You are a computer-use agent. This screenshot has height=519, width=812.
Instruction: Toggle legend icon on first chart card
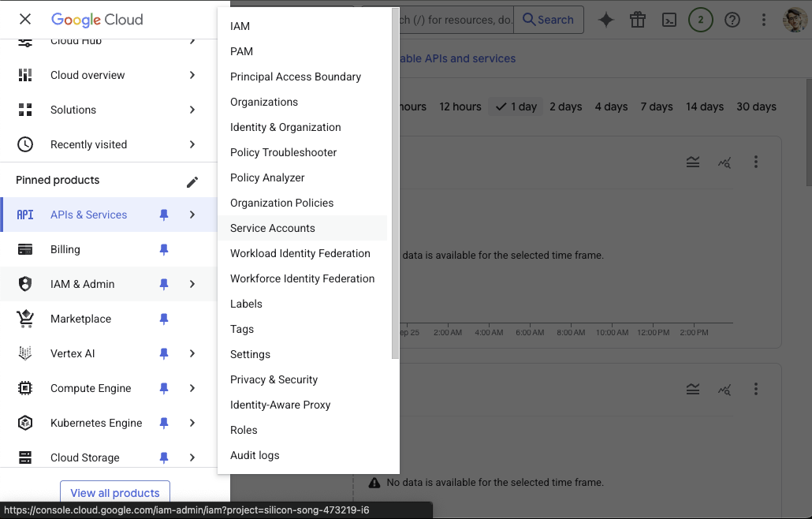coord(693,162)
